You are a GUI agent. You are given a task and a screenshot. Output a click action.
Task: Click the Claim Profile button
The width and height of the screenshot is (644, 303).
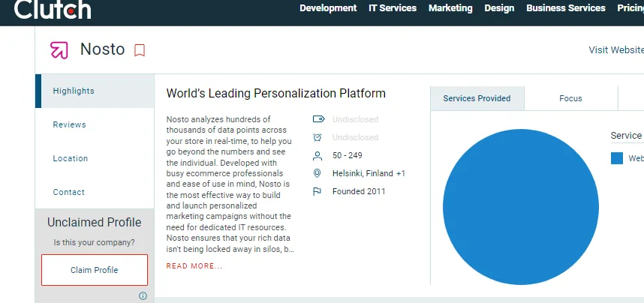(x=95, y=270)
